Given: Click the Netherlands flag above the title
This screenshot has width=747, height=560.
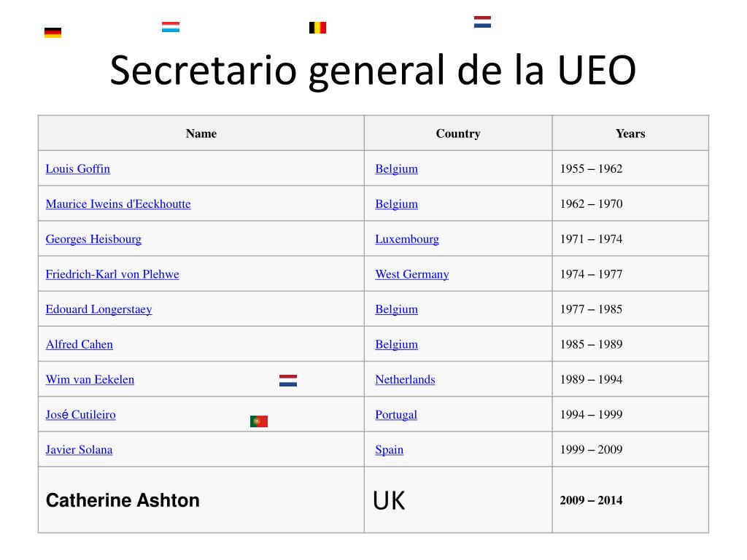Looking at the screenshot, I should (483, 22).
